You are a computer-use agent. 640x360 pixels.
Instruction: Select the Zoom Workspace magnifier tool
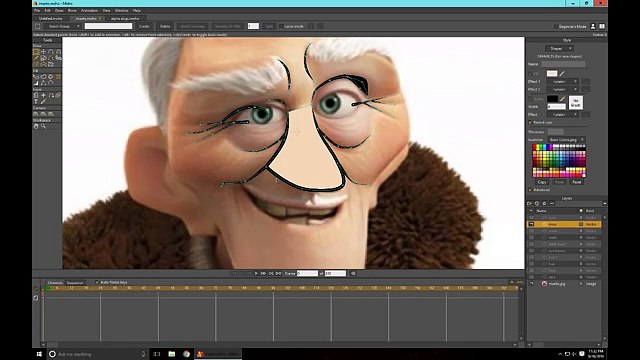(43, 127)
